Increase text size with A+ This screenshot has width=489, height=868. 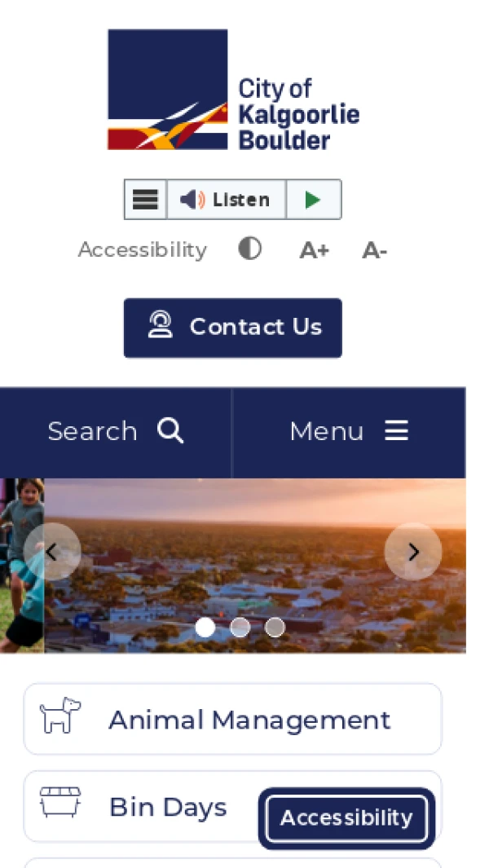[x=315, y=251]
